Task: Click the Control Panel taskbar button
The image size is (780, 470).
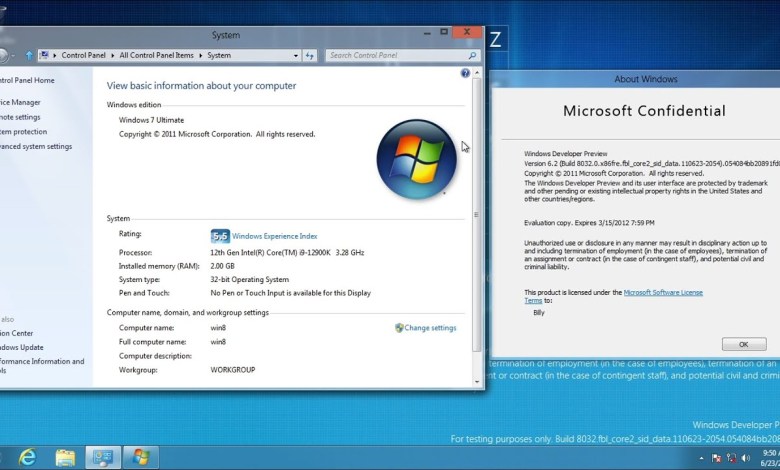Action: [x=103, y=457]
